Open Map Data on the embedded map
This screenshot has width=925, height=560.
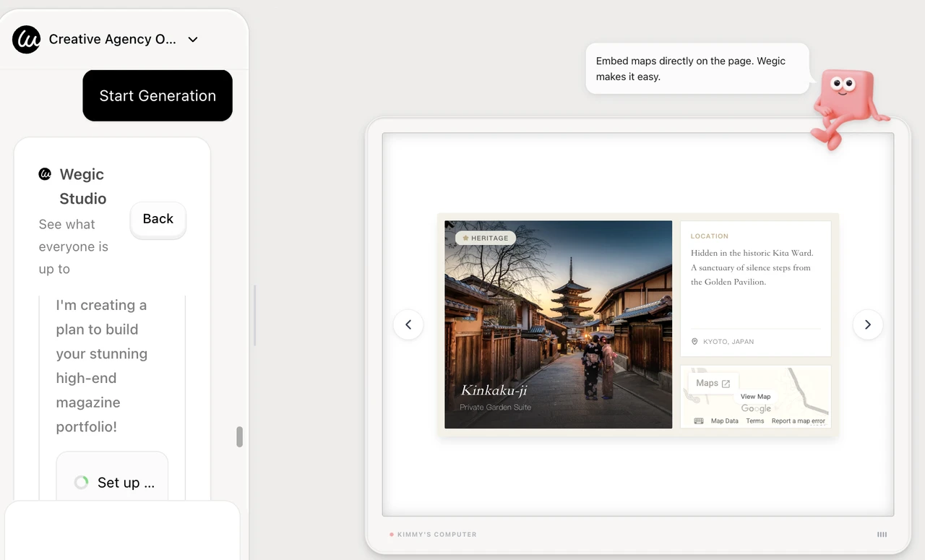(725, 421)
